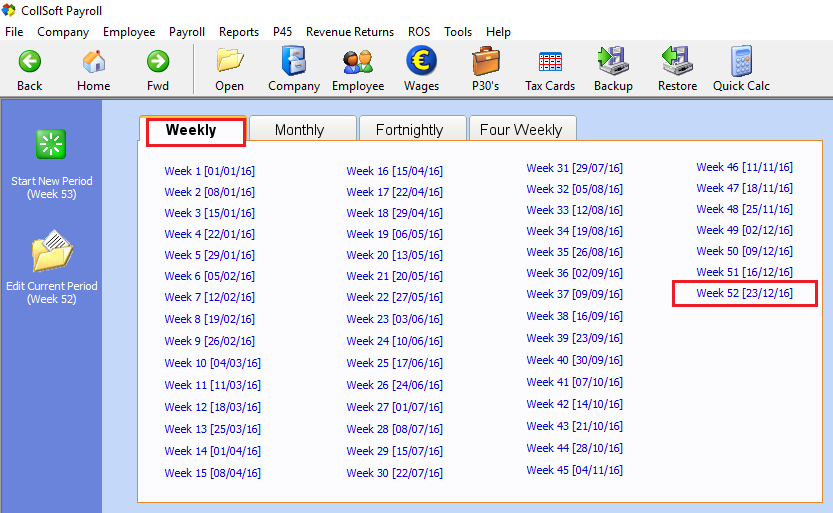The height and width of the screenshot is (513, 833).
Task: Select Week 30 [22/07/16] link
Action: point(394,473)
